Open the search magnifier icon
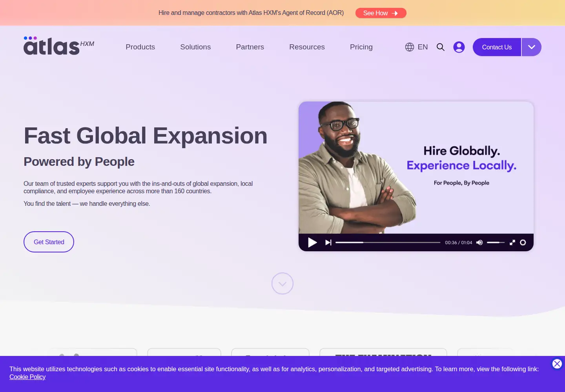This screenshot has height=392, width=565. (441, 47)
